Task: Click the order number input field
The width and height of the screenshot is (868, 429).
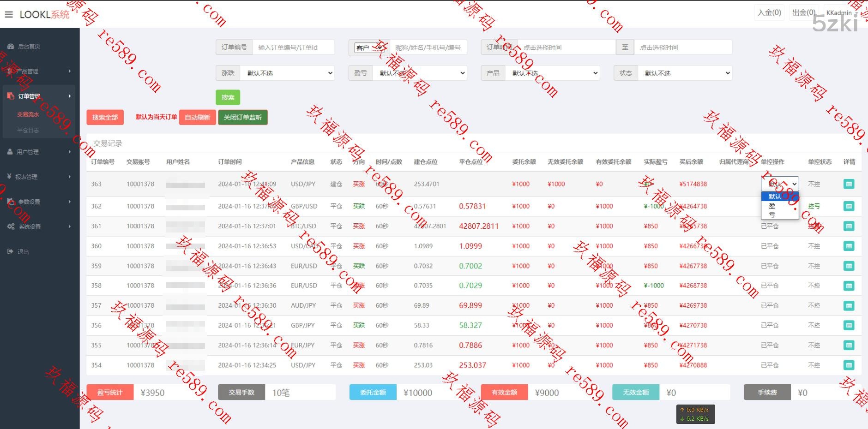Action: coord(293,48)
